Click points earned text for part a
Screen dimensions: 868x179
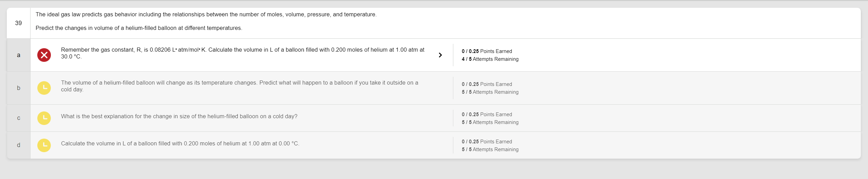click(x=487, y=51)
